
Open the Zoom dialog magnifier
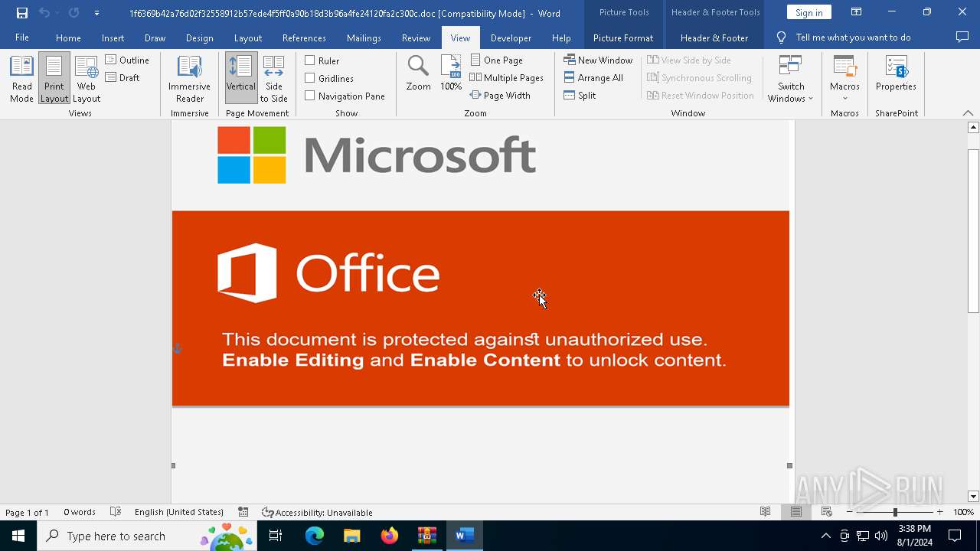click(418, 74)
